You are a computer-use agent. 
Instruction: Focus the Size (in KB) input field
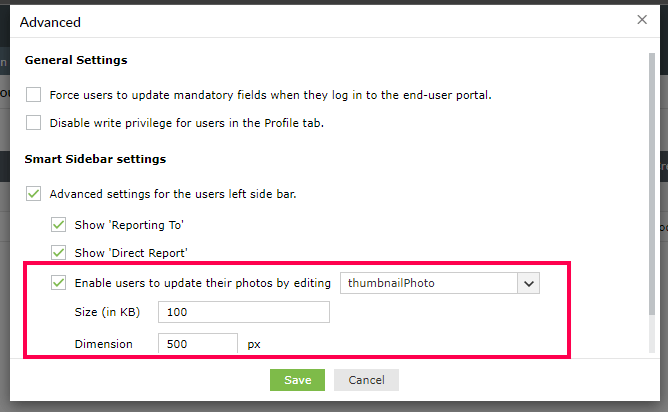pos(244,313)
